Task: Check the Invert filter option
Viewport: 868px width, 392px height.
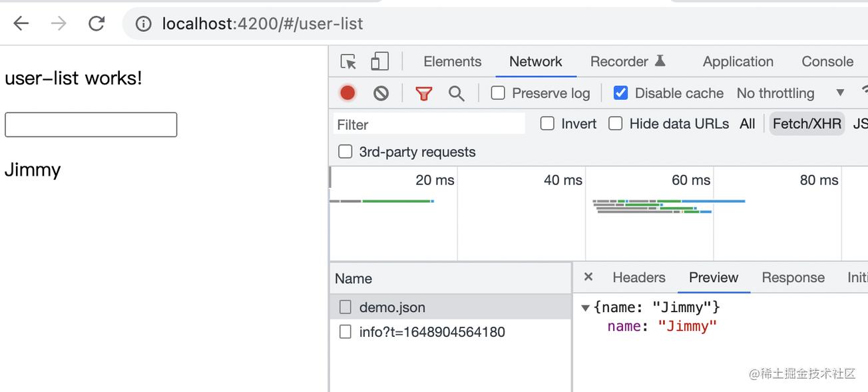Action: coord(547,124)
